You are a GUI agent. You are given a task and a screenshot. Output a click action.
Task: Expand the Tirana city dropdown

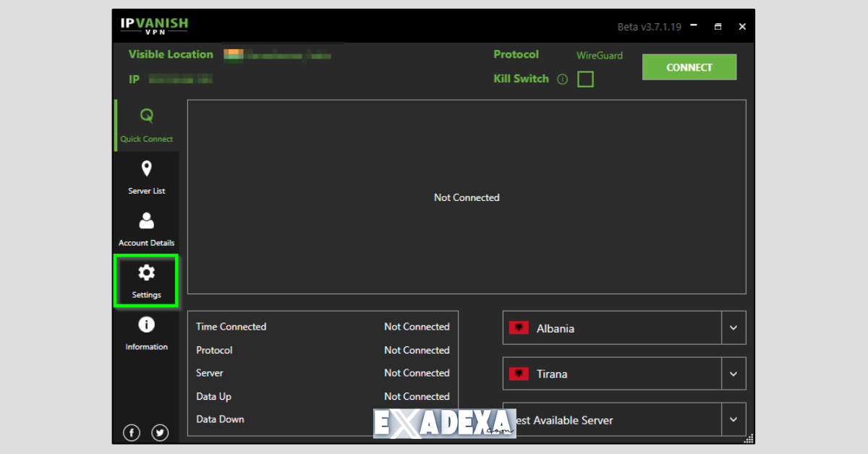point(733,374)
